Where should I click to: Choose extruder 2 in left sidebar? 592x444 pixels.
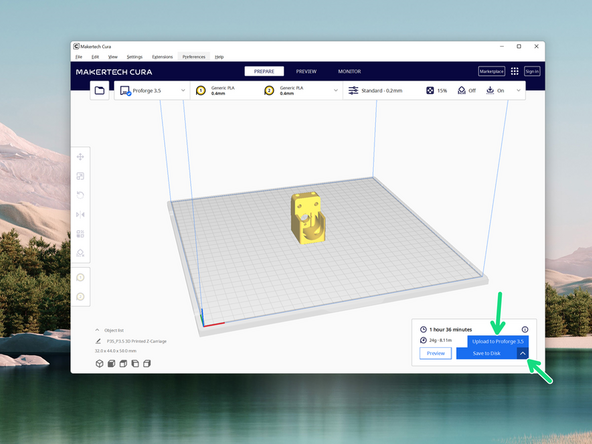80,297
